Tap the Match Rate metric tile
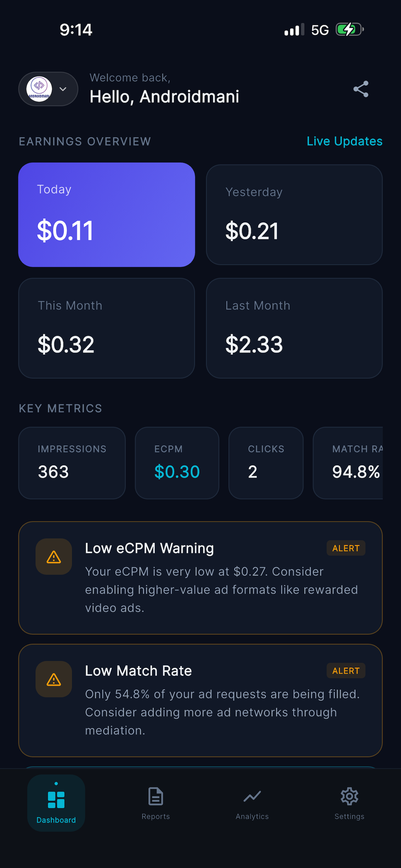This screenshot has height=868, width=401. point(348,463)
